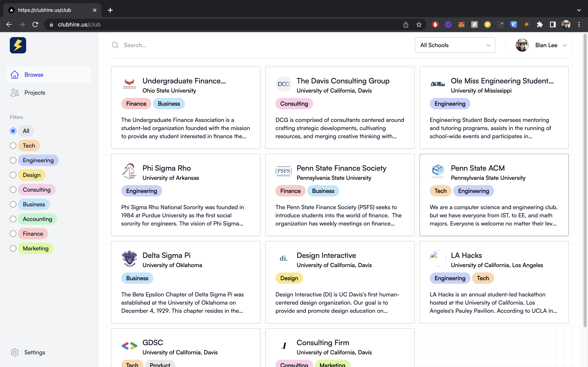Open the Browse sidebar item

pos(34,75)
